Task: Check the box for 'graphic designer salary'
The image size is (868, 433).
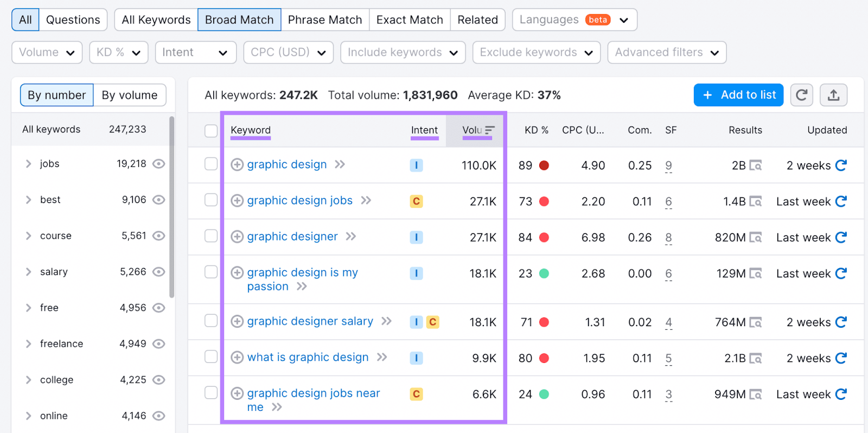Action: pyautogui.click(x=211, y=321)
